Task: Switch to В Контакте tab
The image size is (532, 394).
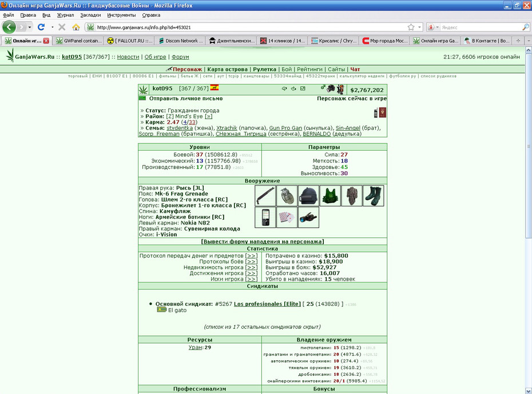Action: coord(487,41)
